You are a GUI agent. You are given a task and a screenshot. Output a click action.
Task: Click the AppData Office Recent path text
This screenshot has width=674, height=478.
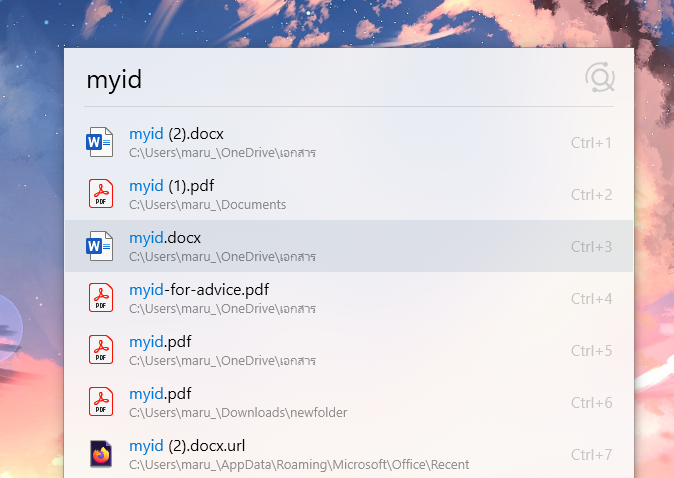coord(299,465)
